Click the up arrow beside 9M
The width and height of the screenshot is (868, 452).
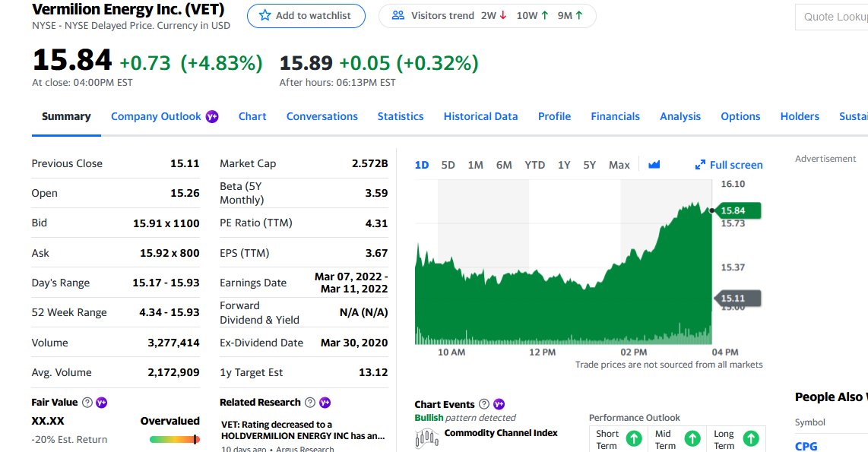pyautogui.click(x=579, y=15)
